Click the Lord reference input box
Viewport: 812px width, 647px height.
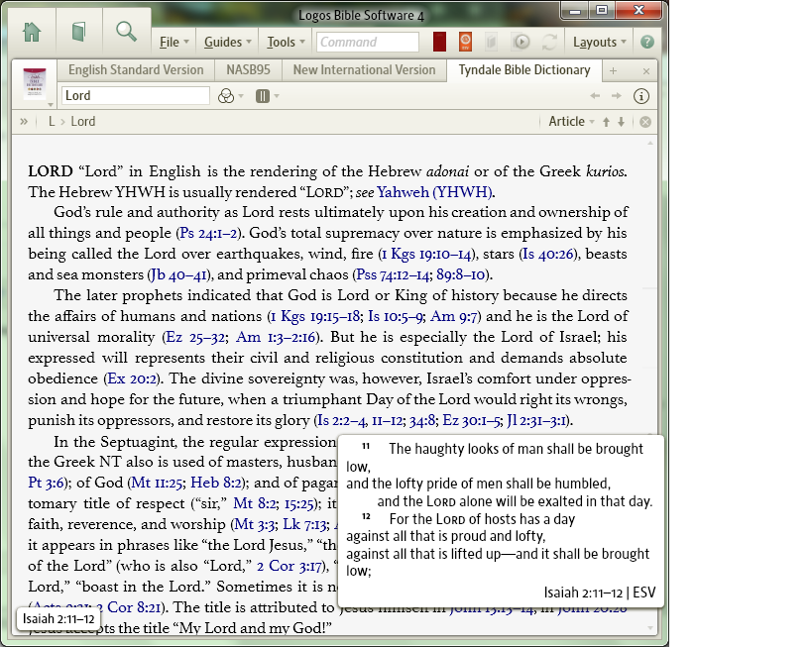[x=136, y=96]
